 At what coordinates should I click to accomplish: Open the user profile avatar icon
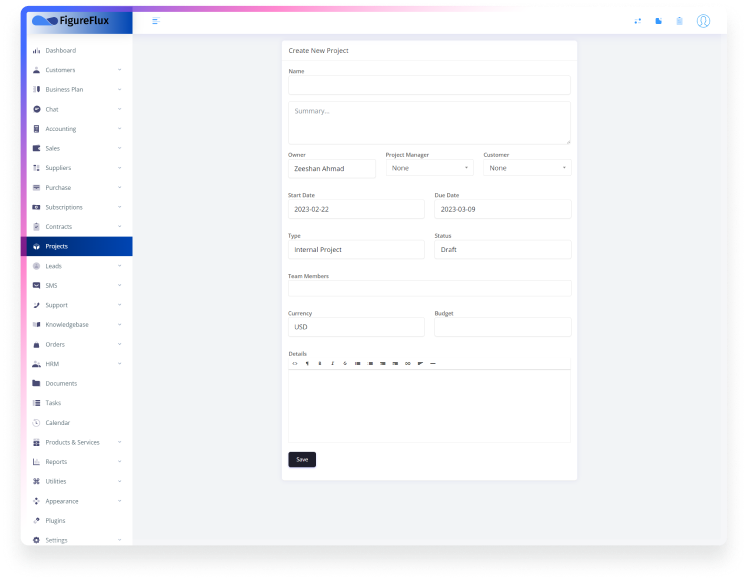703,21
